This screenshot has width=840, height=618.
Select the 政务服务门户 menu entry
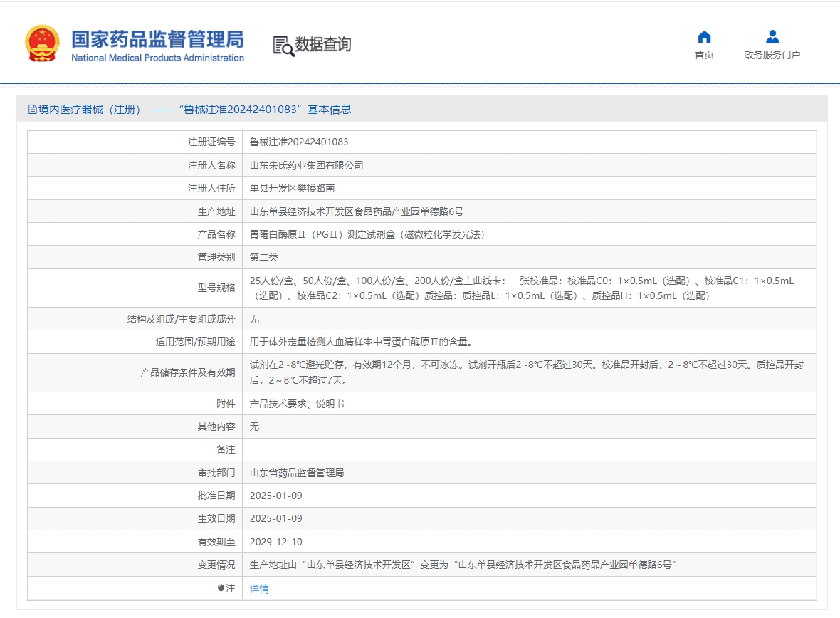pyautogui.click(x=772, y=54)
